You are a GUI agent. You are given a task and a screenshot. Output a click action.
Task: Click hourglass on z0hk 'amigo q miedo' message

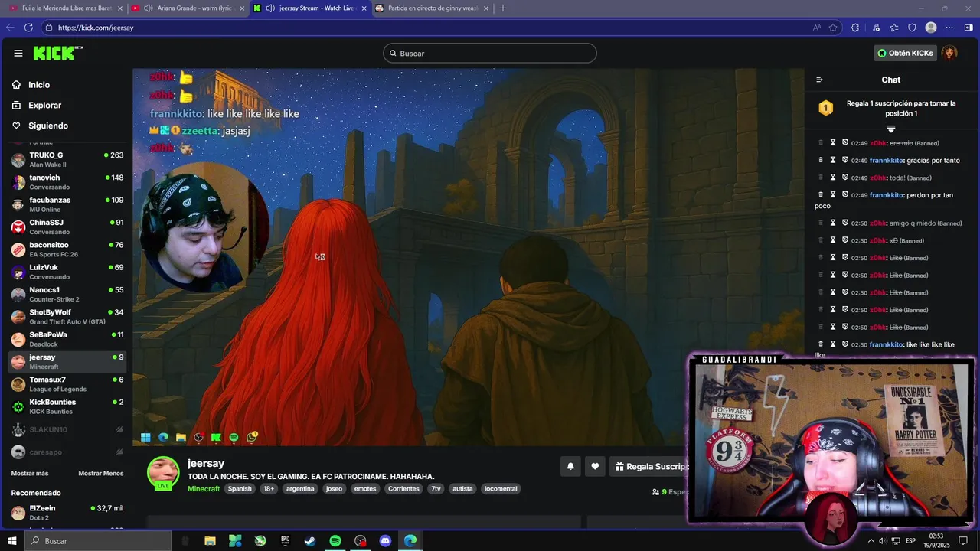click(x=833, y=223)
